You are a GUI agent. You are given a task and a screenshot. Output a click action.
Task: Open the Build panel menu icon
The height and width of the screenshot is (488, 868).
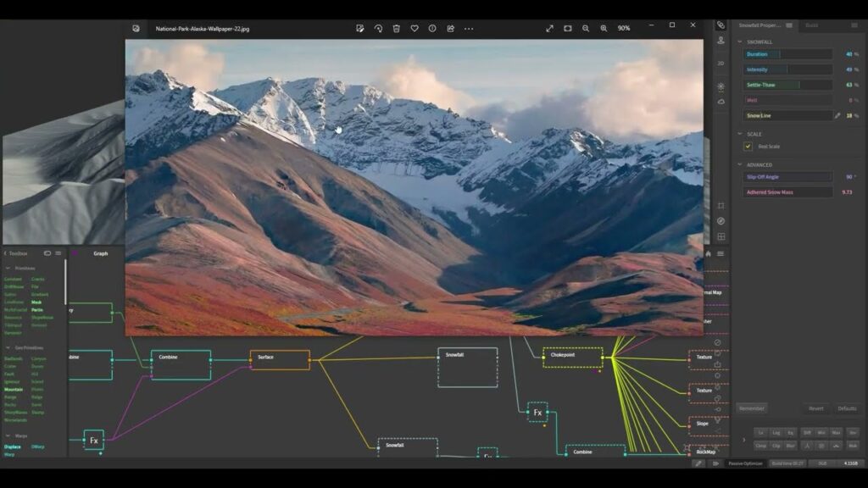coord(854,25)
